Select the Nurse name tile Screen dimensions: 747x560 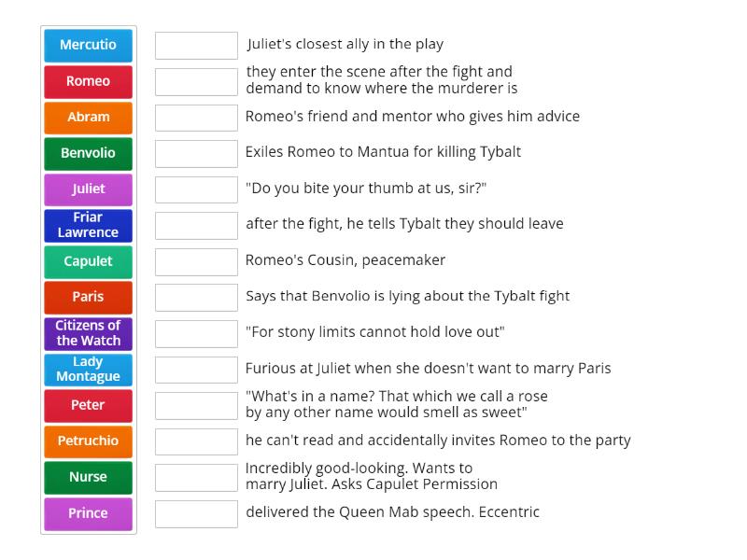pyautogui.click(x=88, y=477)
